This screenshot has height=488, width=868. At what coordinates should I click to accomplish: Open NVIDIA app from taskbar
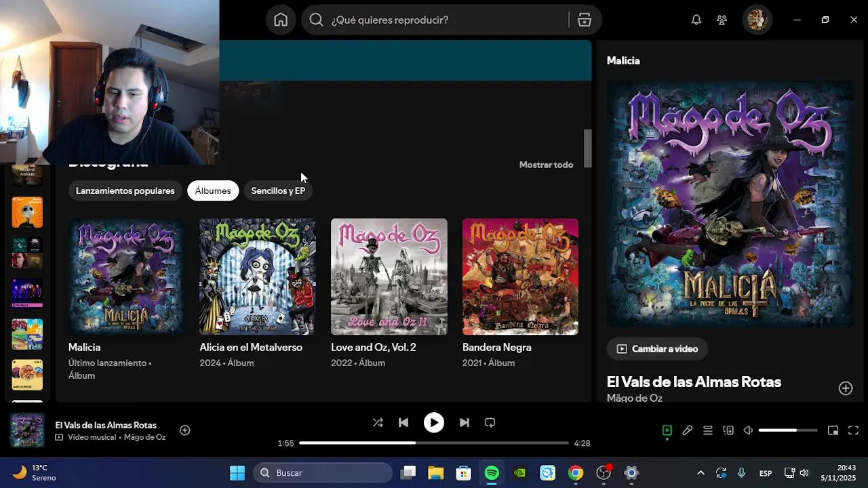[520, 472]
